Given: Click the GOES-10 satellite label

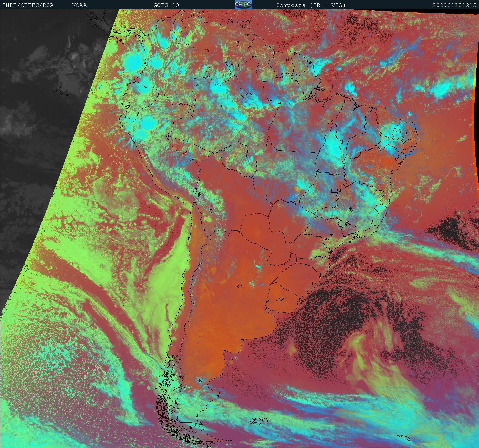Looking at the screenshot, I should (x=166, y=5).
